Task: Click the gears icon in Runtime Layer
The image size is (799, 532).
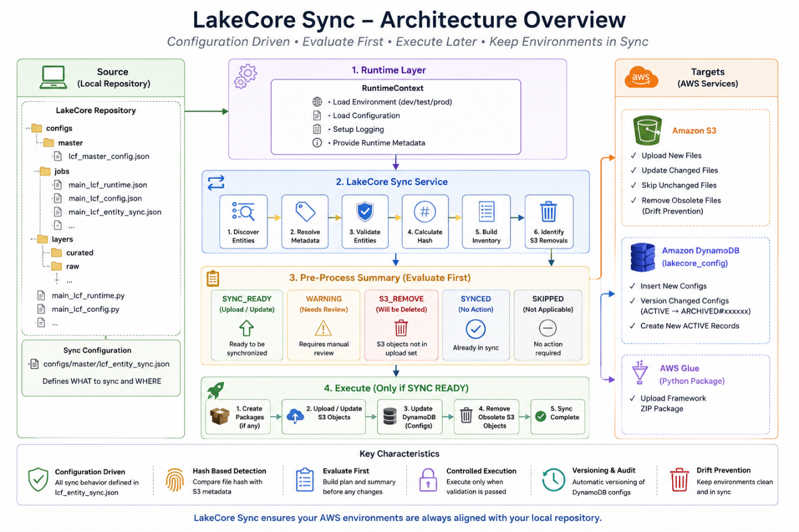Action: pos(246,76)
